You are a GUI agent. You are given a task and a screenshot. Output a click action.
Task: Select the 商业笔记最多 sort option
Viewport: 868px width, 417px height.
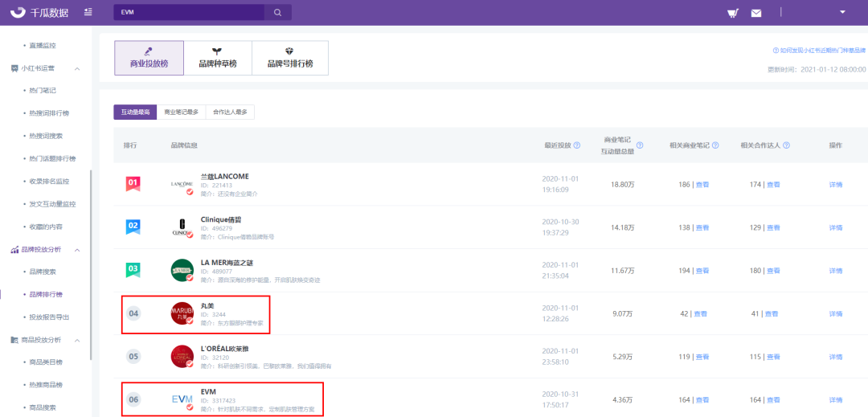(x=181, y=112)
